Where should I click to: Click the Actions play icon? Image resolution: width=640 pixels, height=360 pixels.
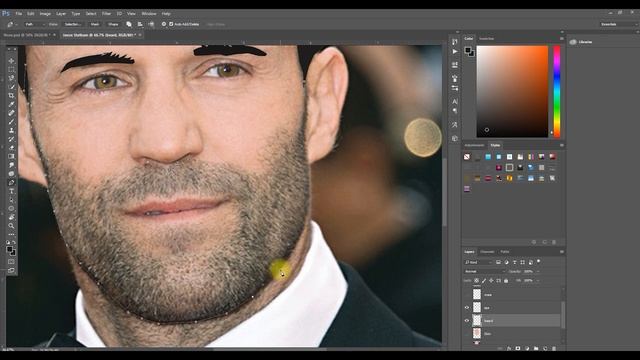click(x=455, y=52)
